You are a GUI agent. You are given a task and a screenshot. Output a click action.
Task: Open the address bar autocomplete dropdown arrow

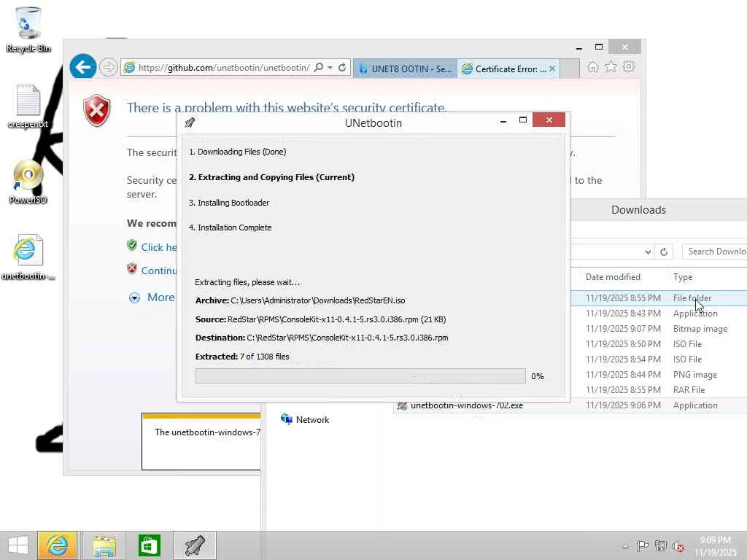[x=330, y=68]
